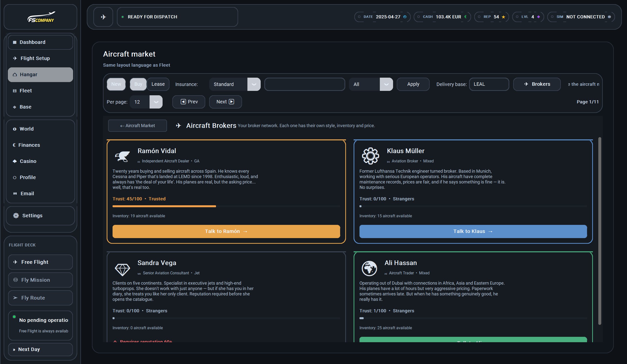Viewport: 627px width, 364px height.
Task: Click the star icon next to REP
Action: click(503, 17)
